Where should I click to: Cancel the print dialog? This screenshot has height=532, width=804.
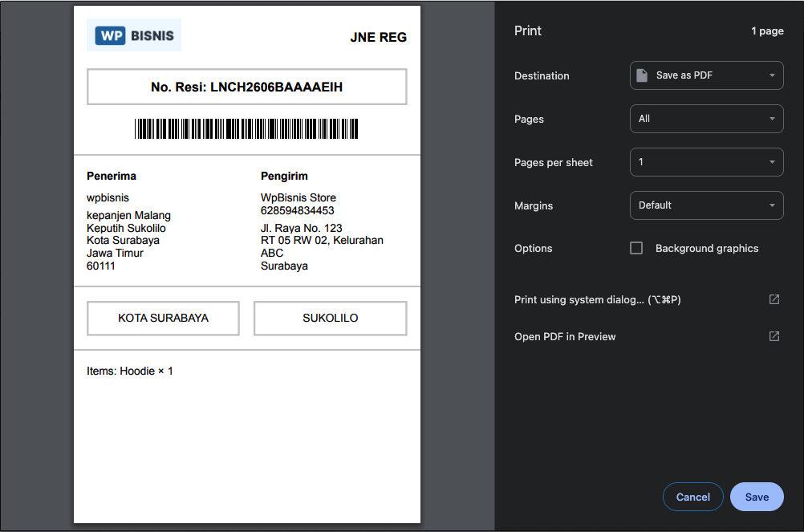(692, 497)
